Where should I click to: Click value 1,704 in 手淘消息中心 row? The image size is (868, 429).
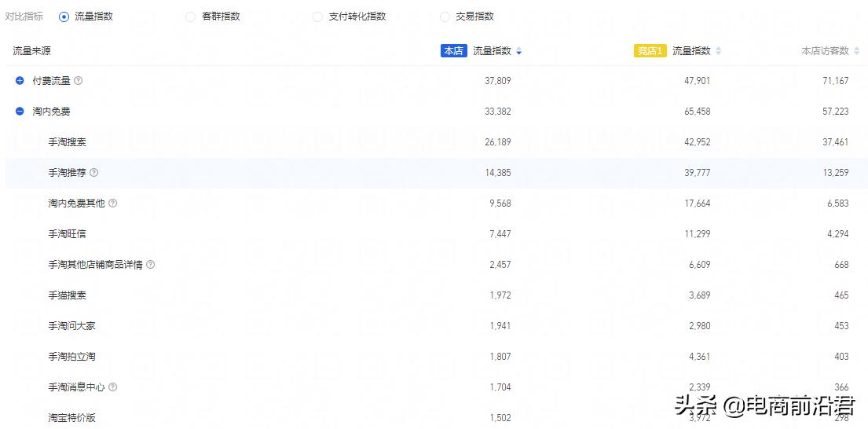pyautogui.click(x=500, y=387)
